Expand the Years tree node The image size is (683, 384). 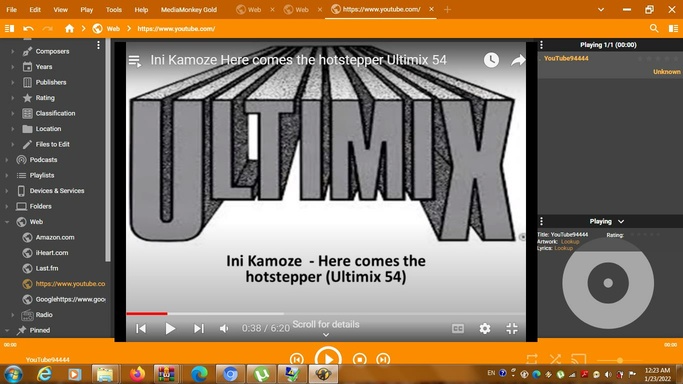coord(13,67)
